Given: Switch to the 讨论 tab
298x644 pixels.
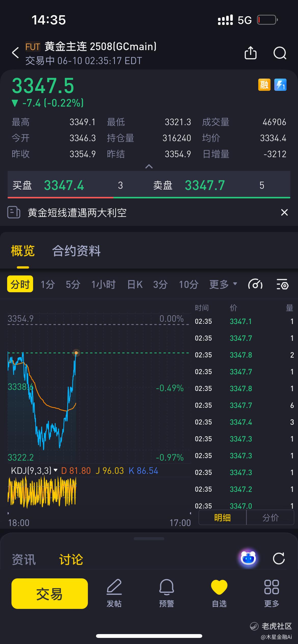Looking at the screenshot, I should 71,559.
